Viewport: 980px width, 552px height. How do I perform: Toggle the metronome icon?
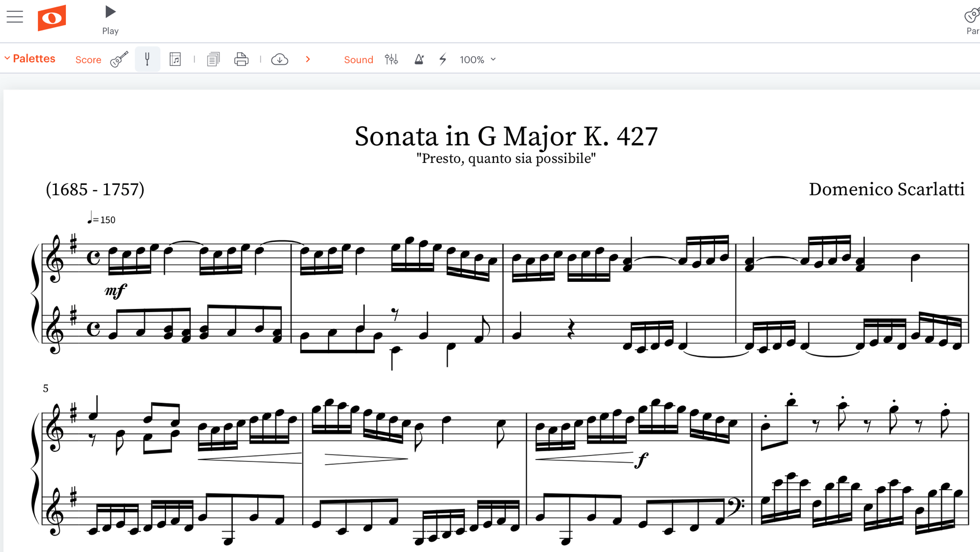click(419, 59)
